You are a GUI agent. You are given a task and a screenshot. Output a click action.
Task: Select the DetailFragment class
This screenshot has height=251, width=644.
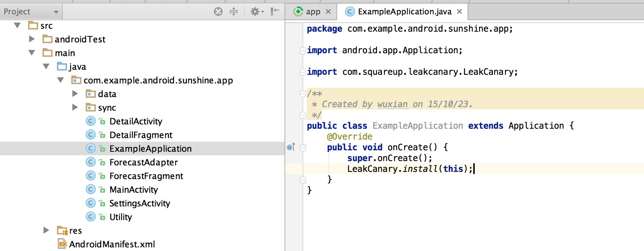click(x=141, y=135)
